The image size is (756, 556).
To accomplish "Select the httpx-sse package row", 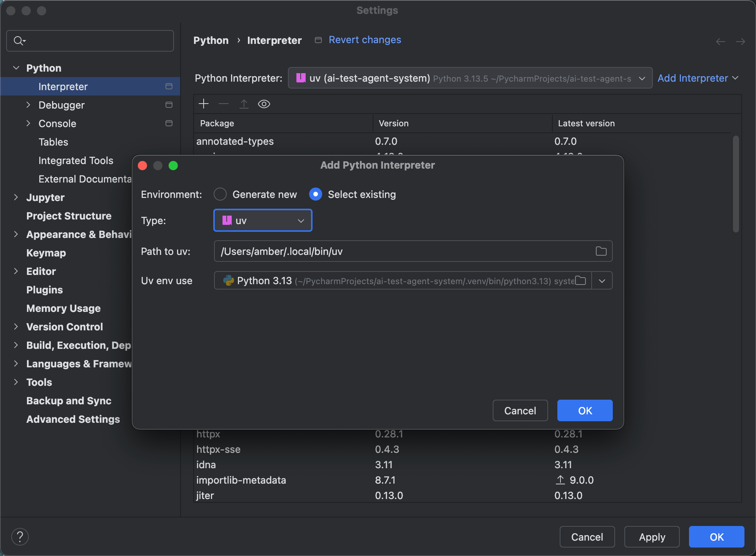I will point(462,449).
